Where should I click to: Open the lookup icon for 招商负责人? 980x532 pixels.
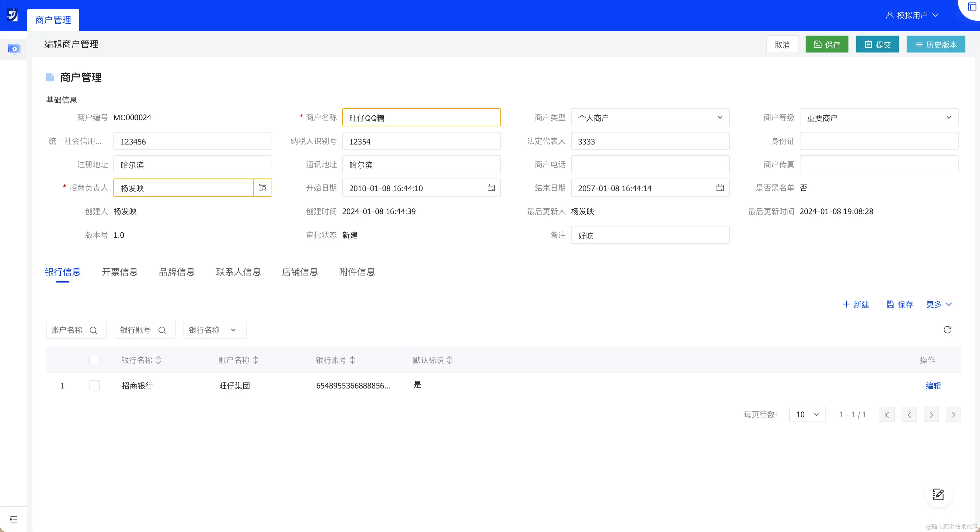pyautogui.click(x=262, y=188)
